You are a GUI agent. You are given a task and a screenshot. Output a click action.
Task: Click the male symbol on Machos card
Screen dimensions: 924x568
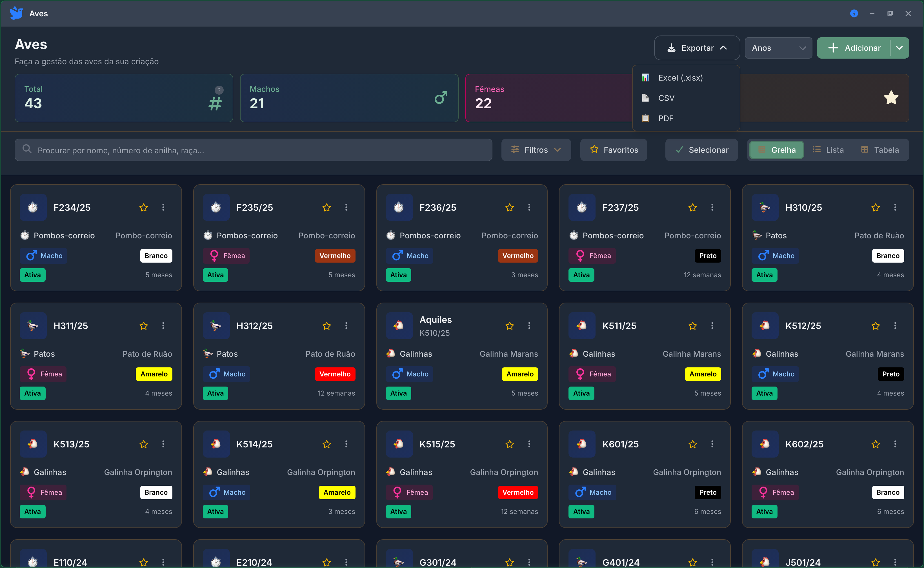(441, 98)
